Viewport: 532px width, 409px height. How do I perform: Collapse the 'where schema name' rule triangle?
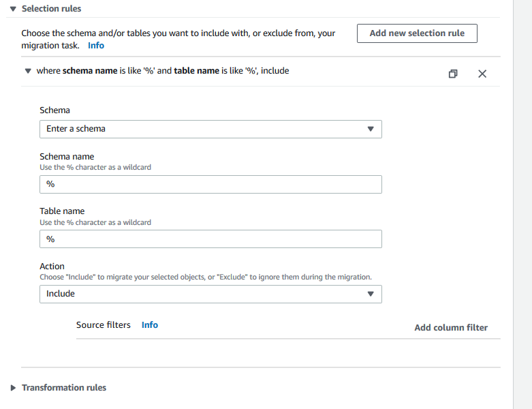[28, 71]
